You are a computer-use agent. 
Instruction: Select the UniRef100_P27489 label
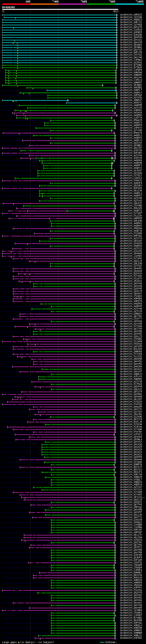tap(131, 326)
